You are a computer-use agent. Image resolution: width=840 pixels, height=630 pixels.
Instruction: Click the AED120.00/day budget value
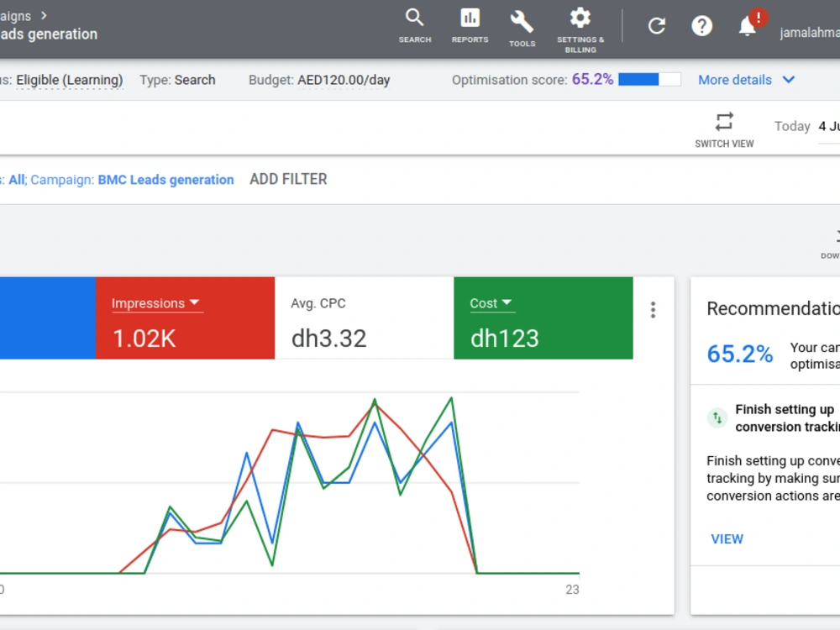344,80
